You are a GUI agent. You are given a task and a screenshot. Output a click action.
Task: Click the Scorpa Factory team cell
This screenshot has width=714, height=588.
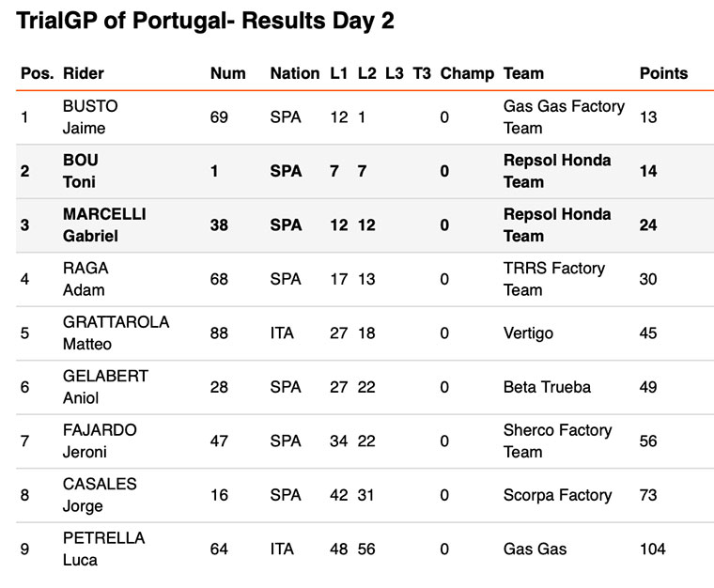click(x=557, y=495)
